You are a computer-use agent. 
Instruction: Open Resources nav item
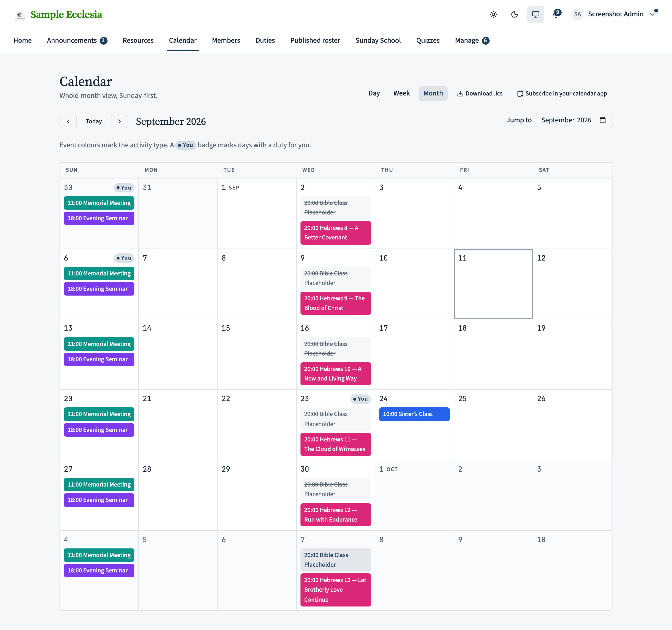(138, 41)
